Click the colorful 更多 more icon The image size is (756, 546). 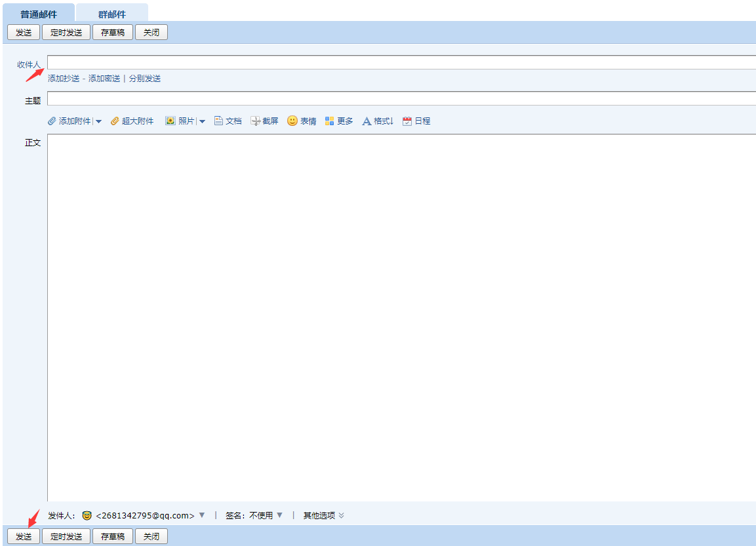pos(330,121)
